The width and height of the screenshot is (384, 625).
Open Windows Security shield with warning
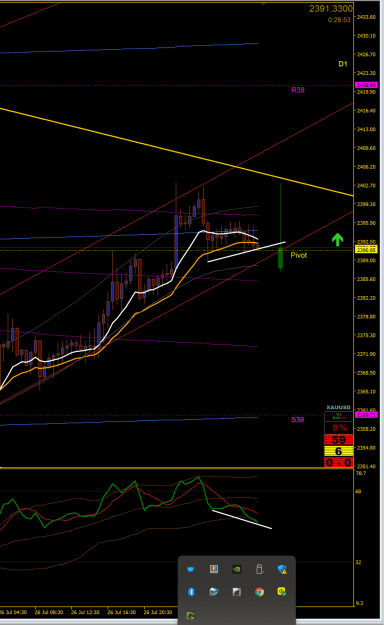tap(282, 569)
